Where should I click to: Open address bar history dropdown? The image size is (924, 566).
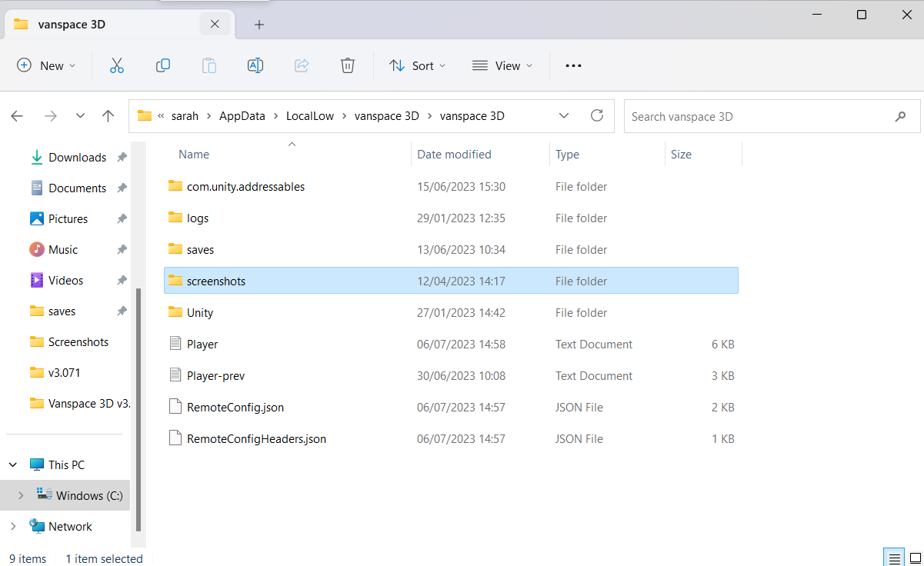pos(564,116)
